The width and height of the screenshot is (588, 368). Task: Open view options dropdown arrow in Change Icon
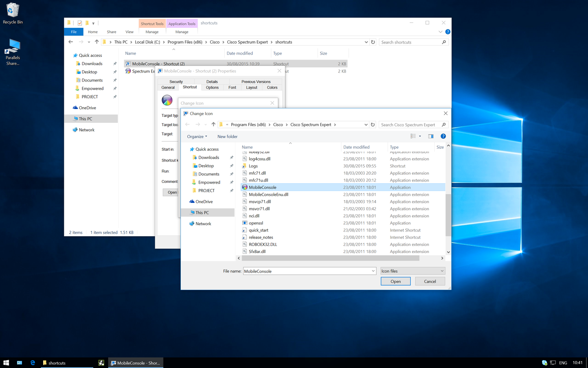(x=420, y=136)
